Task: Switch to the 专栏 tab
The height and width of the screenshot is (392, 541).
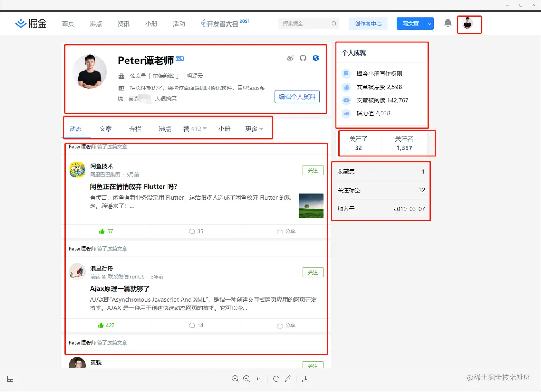Action: click(x=135, y=129)
